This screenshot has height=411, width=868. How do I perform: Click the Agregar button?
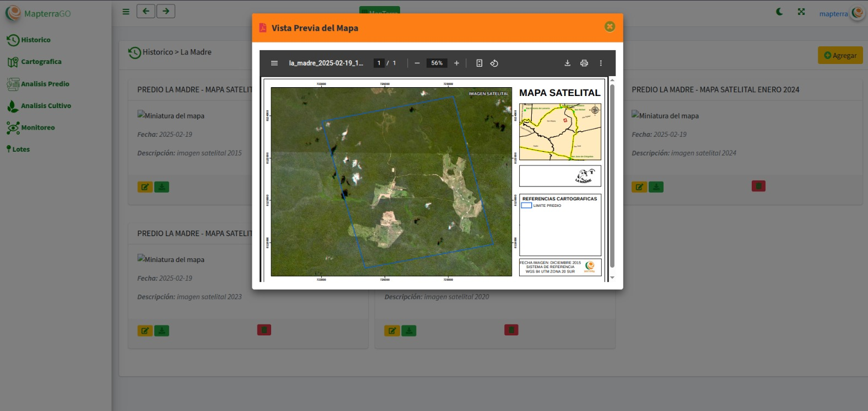coord(840,55)
